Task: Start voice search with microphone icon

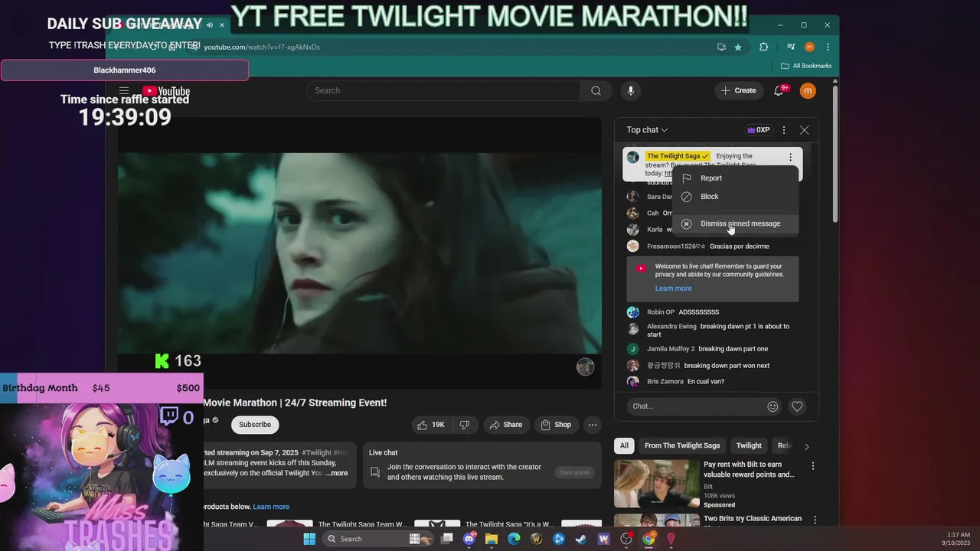Action: tap(631, 90)
